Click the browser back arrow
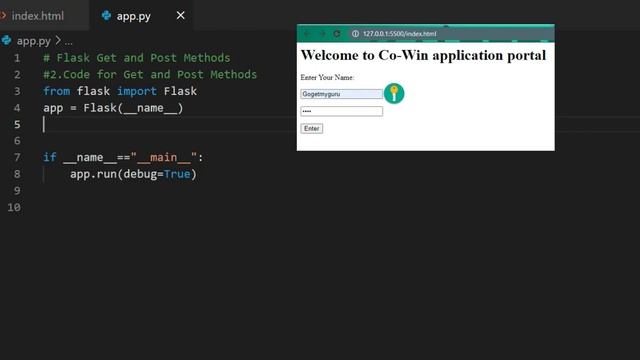The height and width of the screenshot is (360, 640). [x=307, y=34]
